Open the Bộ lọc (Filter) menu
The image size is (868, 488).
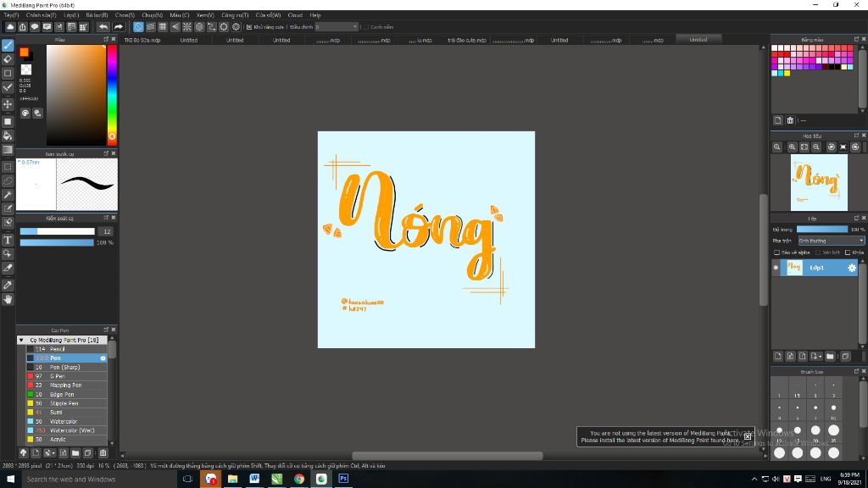coord(97,15)
